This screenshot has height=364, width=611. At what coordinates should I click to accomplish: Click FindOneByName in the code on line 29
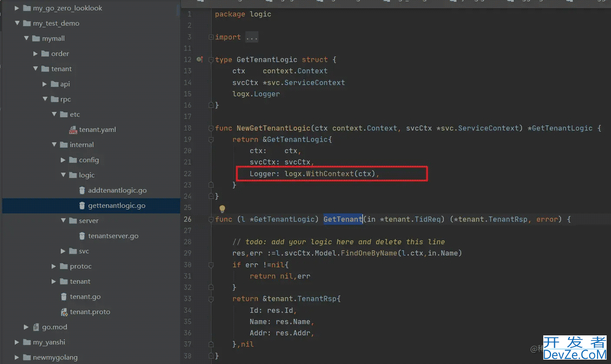pyautogui.click(x=369, y=253)
